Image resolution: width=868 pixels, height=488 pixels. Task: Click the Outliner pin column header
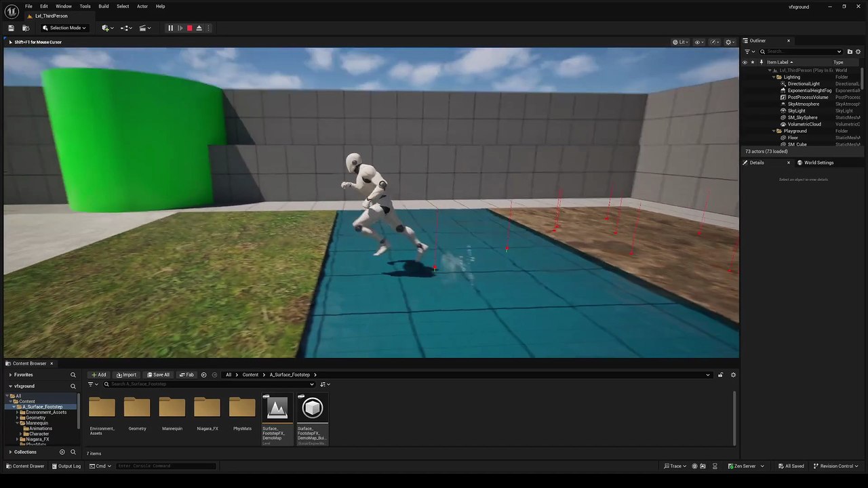click(x=761, y=62)
